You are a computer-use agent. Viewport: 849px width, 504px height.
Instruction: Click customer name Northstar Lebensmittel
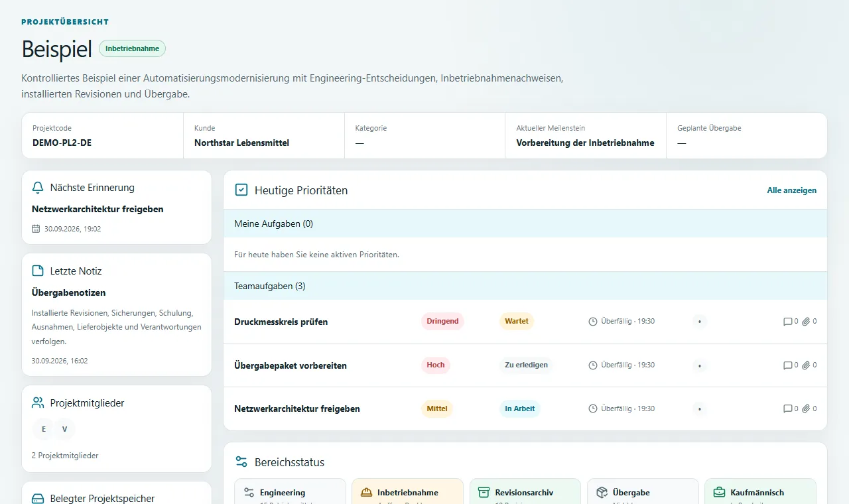click(241, 143)
